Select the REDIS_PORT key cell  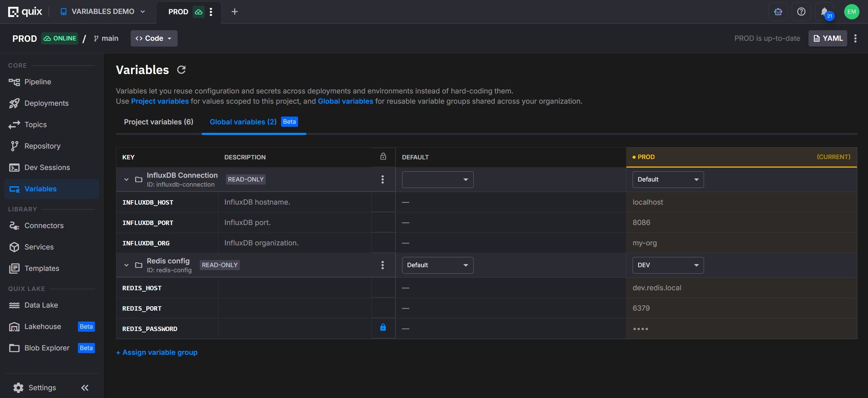point(167,308)
